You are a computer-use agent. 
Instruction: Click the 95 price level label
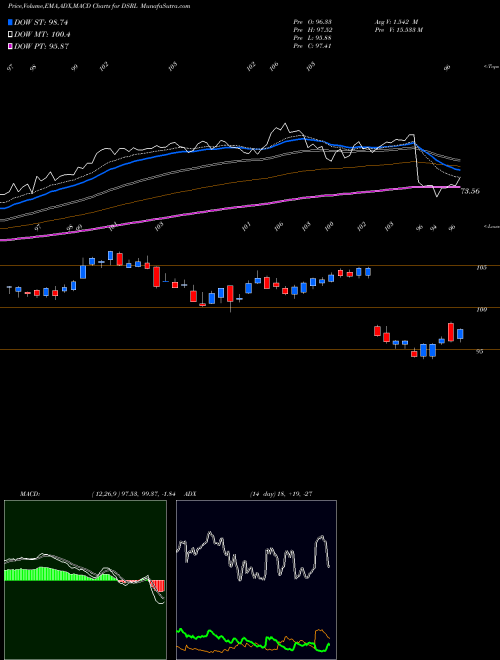click(x=480, y=351)
